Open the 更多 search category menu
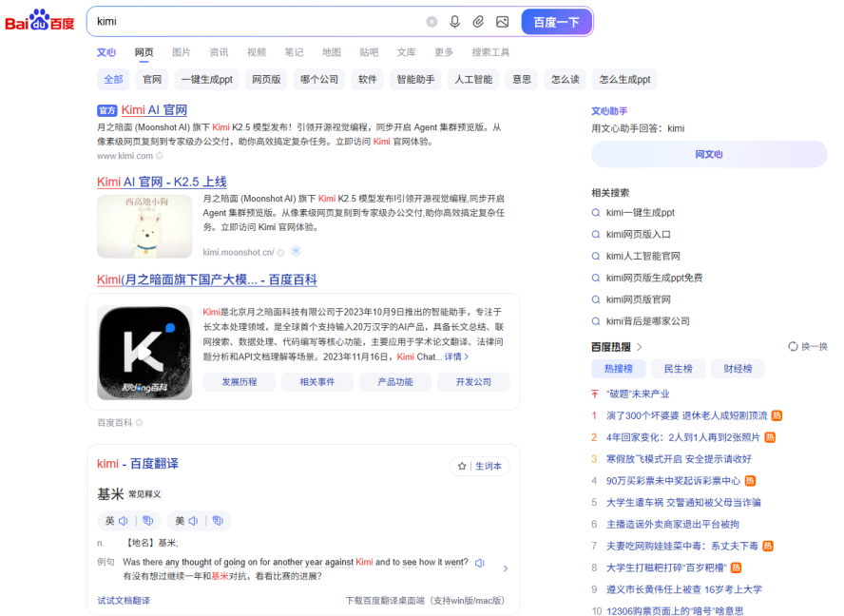Viewport: 844px width, 616px height. [x=444, y=52]
